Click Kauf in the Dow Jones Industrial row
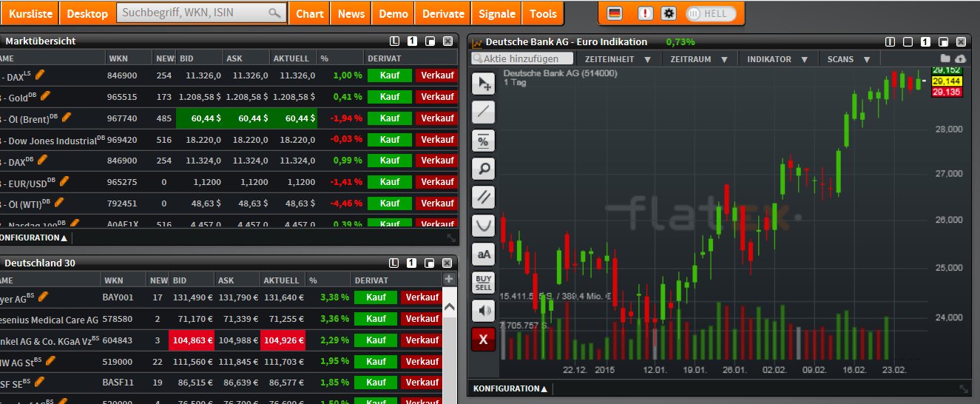Viewport: 980px width, 404px height. coord(389,139)
